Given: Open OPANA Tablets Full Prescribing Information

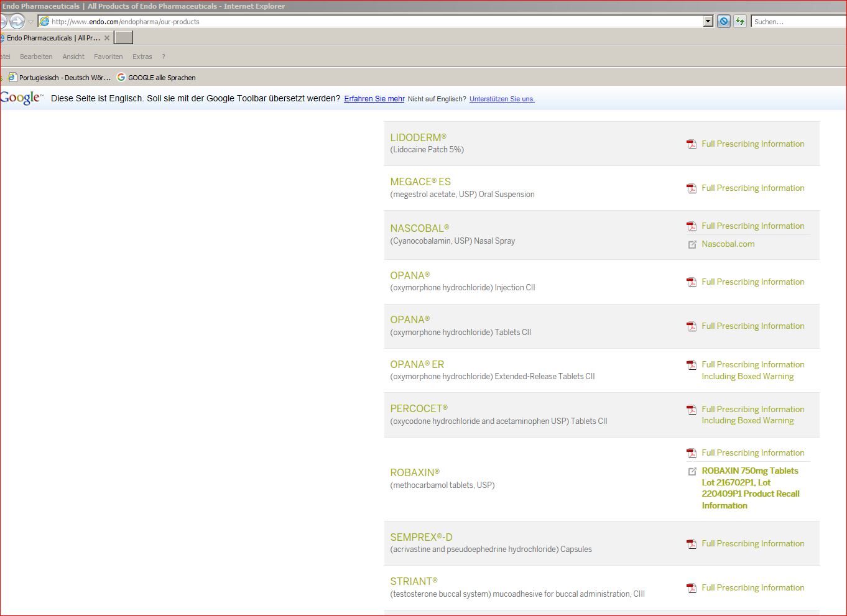Looking at the screenshot, I should (753, 326).
